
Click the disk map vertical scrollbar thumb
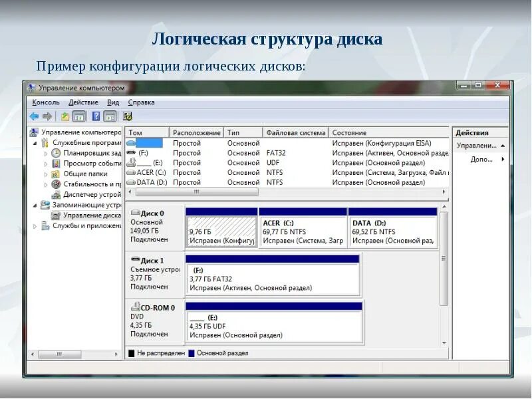tap(444, 259)
